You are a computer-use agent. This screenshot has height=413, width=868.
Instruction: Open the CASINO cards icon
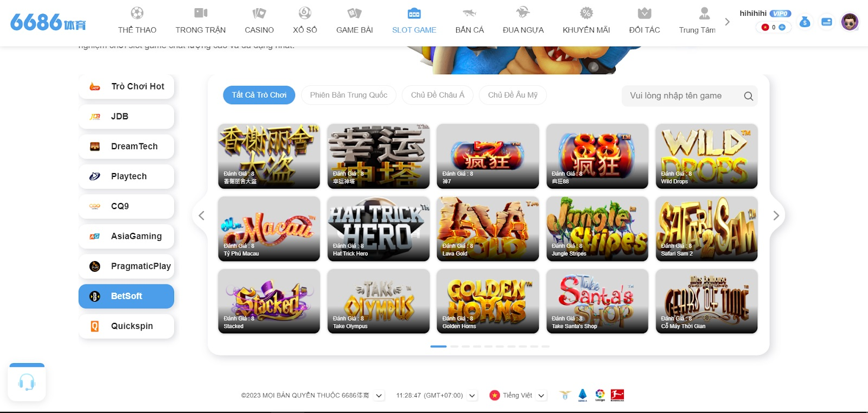click(x=259, y=13)
